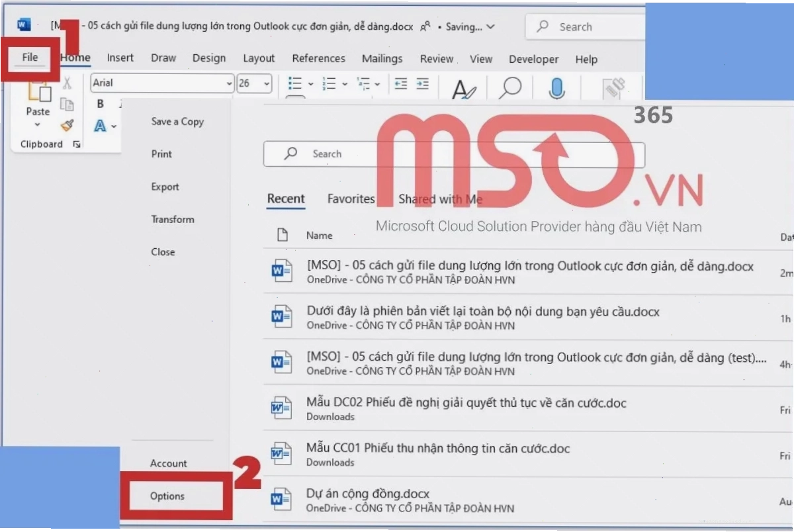Screen dimensions: 794x532
Task: Open 'Dưới đây là phiên bản viết lại' document
Action: [528, 317]
